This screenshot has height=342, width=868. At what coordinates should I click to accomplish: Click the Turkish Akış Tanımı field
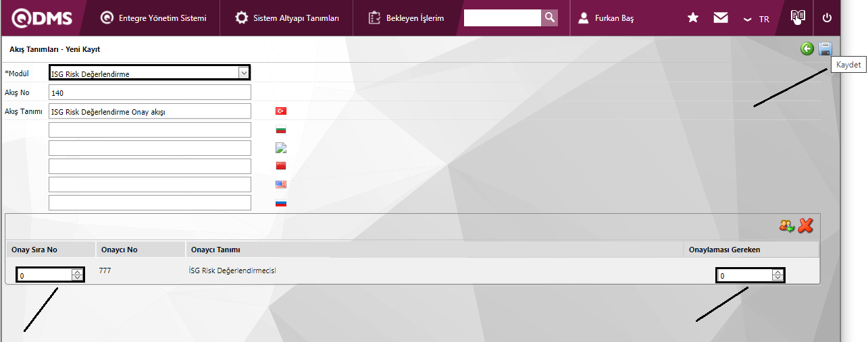point(149,111)
